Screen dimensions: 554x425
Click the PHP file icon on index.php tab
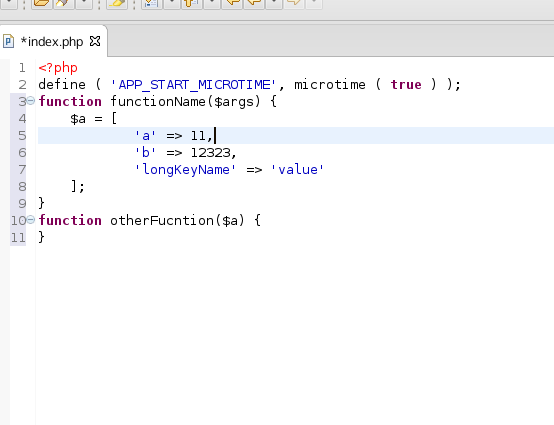(x=8, y=41)
